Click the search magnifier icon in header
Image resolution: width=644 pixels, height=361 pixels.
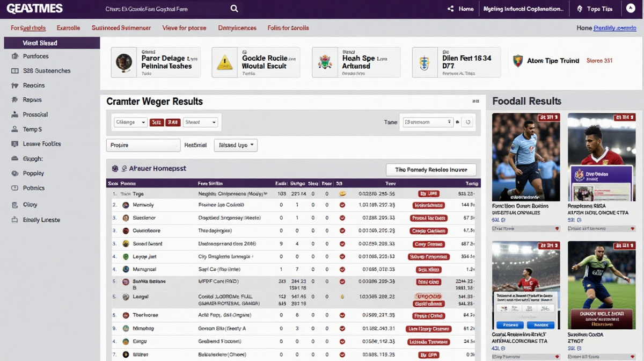pos(234,9)
